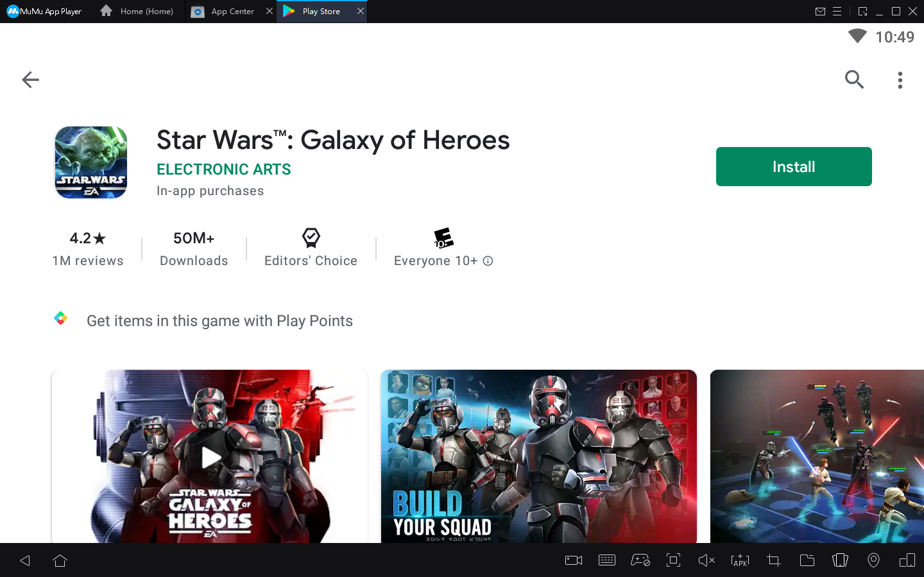Open the MuMu mail messages icon
The width and height of the screenshot is (924, 577).
(x=820, y=12)
